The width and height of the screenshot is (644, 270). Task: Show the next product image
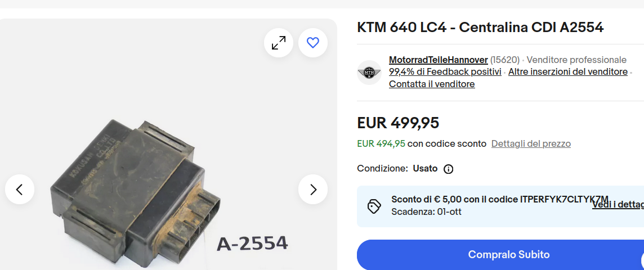click(x=313, y=189)
